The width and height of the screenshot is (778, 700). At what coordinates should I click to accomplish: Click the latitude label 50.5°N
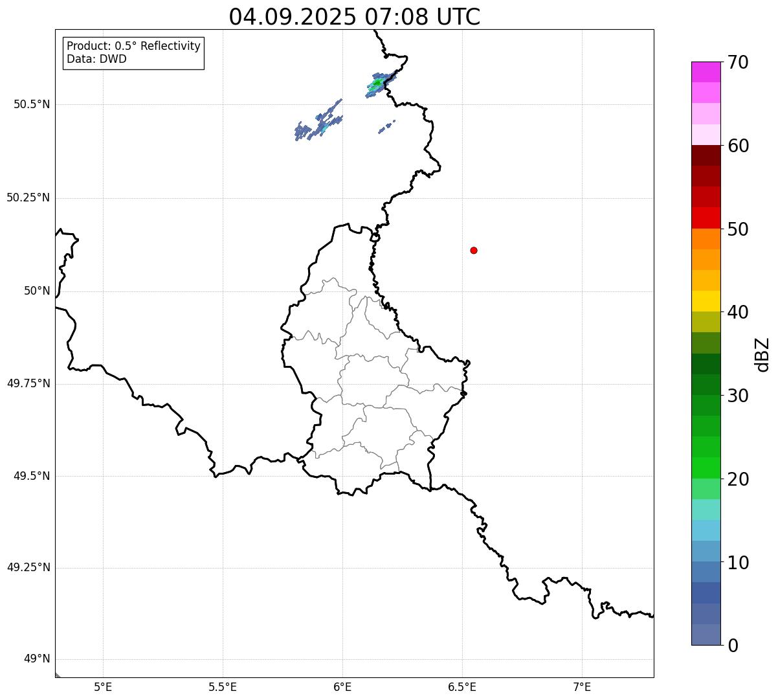[x=32, y=104]
